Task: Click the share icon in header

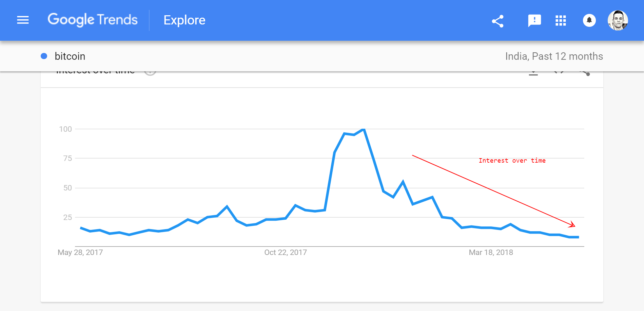Action: [x=497, y=21]
